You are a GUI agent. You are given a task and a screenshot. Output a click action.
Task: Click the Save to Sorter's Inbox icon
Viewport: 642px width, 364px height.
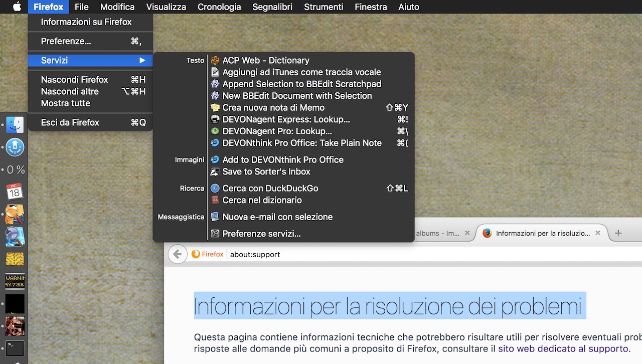pyautogui.click(x=215, y=171)
